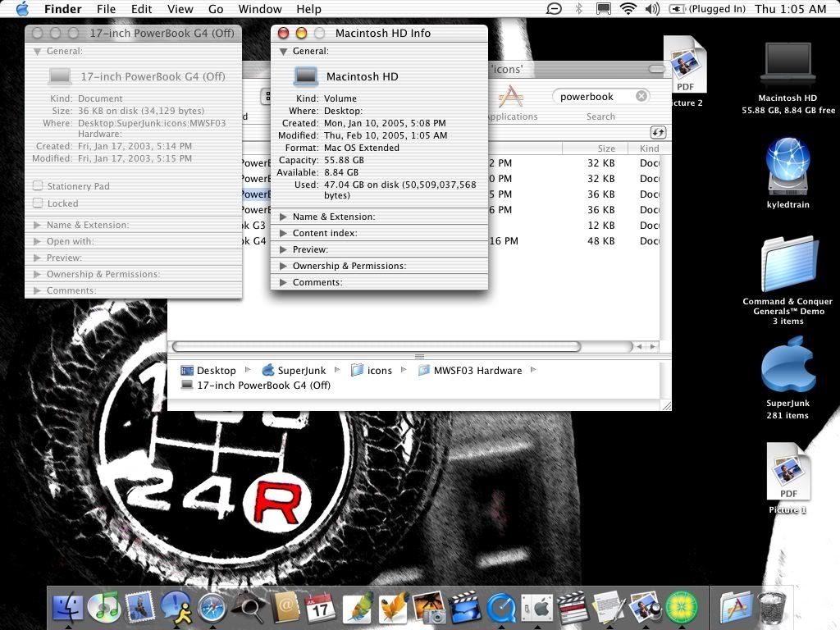Open QuickTime Player in the Dock

tap(501, 608)
